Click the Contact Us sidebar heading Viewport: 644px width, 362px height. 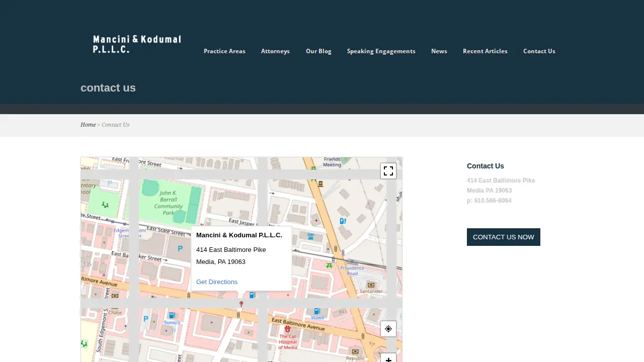coord(485,166)
